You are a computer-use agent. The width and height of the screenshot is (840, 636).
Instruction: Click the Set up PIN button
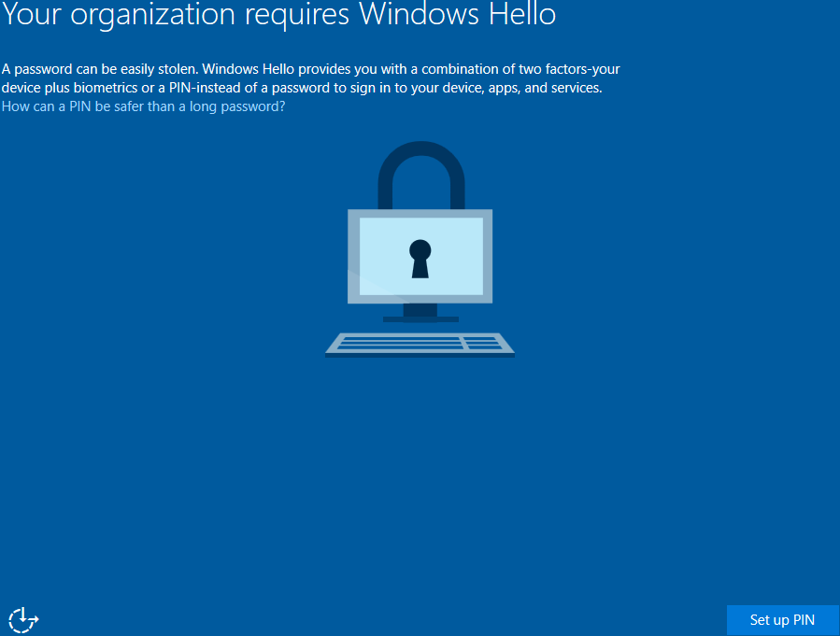click(782, 620)
